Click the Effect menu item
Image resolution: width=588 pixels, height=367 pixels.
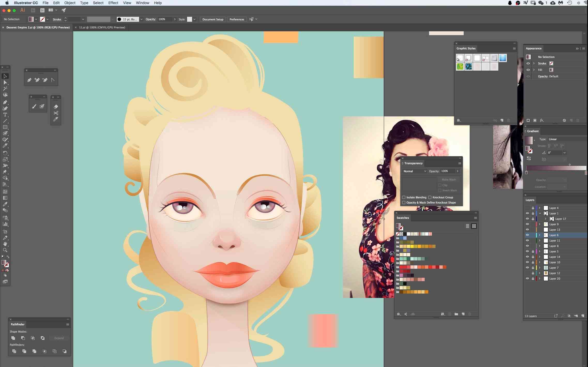click(x=113, y=3)
